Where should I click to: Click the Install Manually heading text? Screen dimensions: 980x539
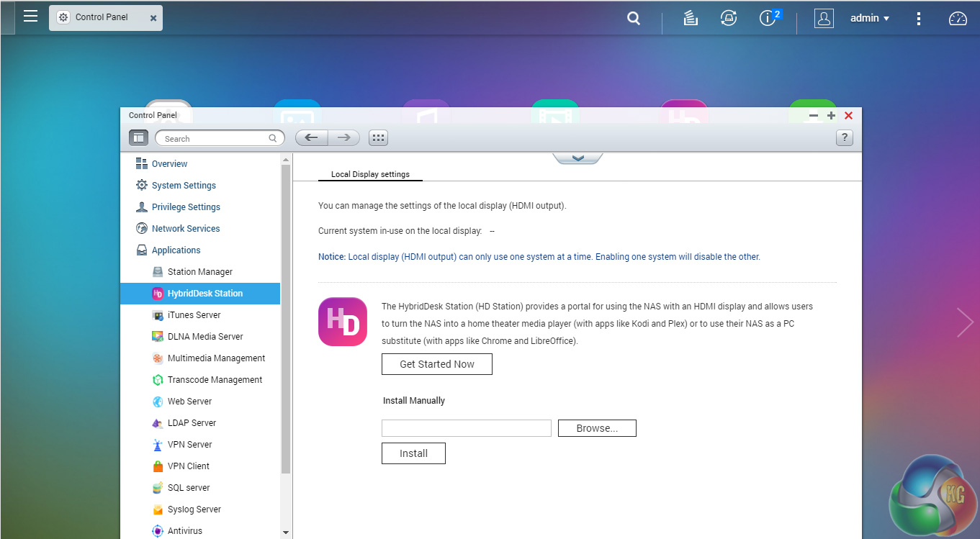tap(414, 401)
